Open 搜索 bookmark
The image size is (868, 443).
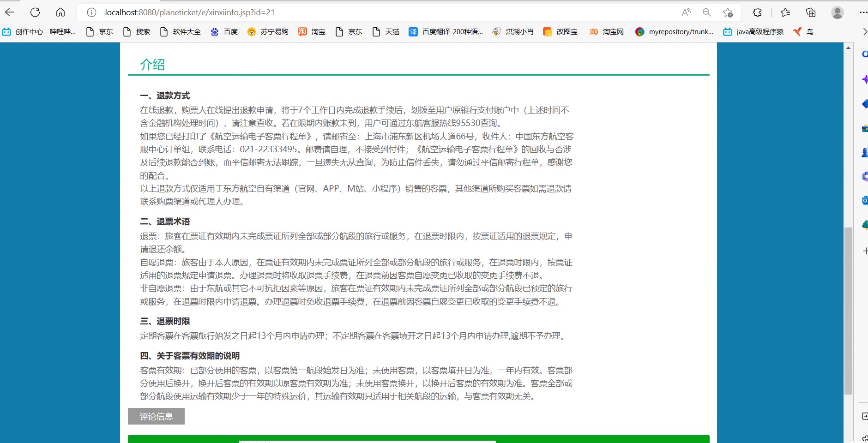click(x=137, y=31)
